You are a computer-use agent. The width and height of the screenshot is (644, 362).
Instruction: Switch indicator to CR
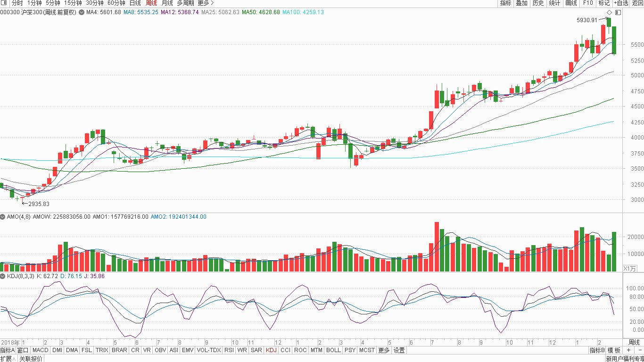[x=135, y=350]
